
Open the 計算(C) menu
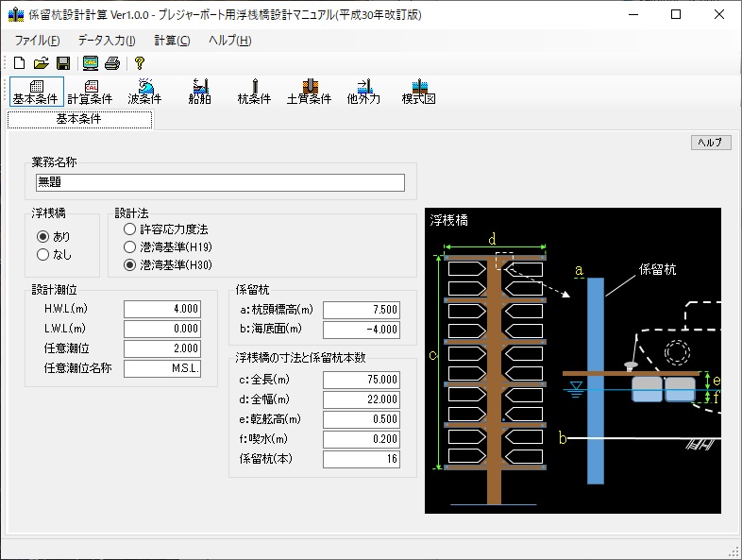[x=172, y=41]
